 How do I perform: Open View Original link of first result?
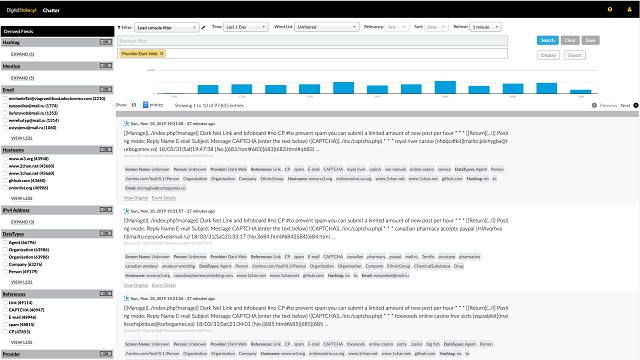[136, 198]
